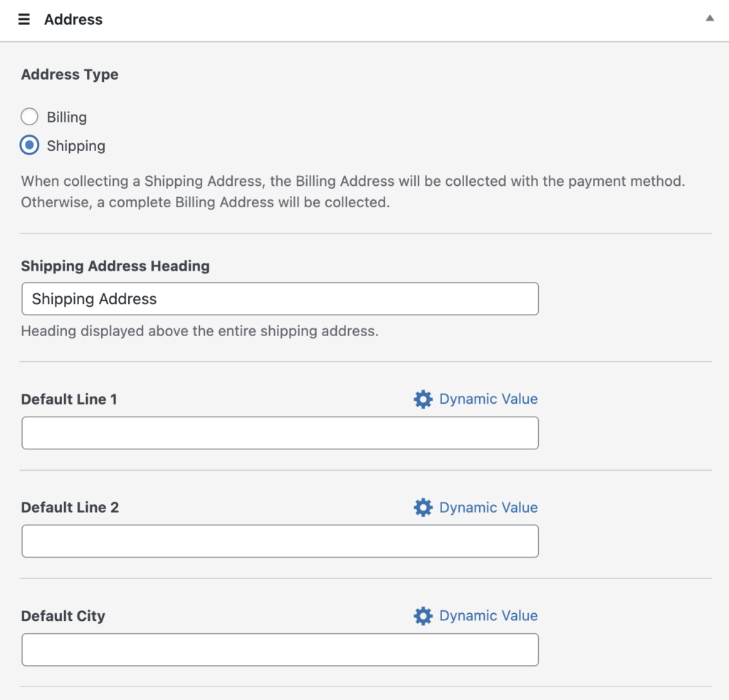Click the gear icon for Default City
This screenshot has width=729, height=700.
click(423, 616)
